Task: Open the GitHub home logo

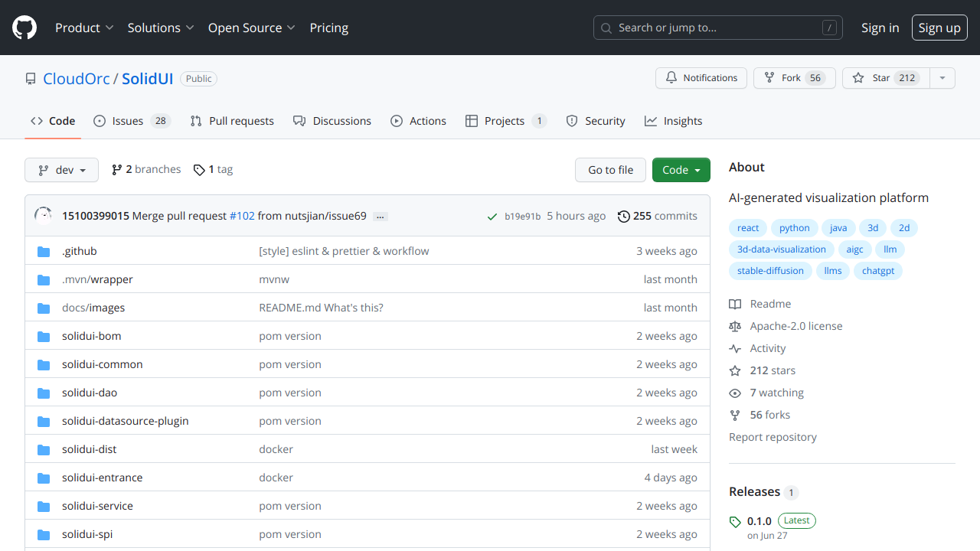Action: pyautogui.click(x=24, y=28)
